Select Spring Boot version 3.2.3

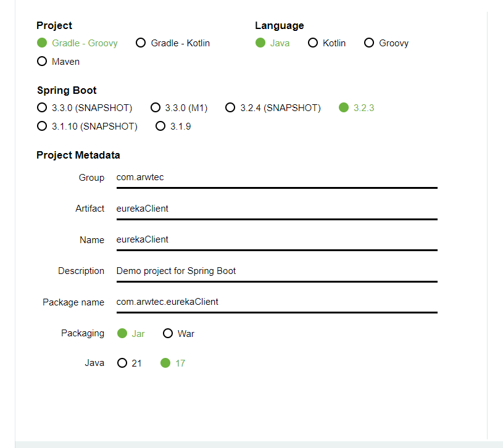[x=344, y=108]
